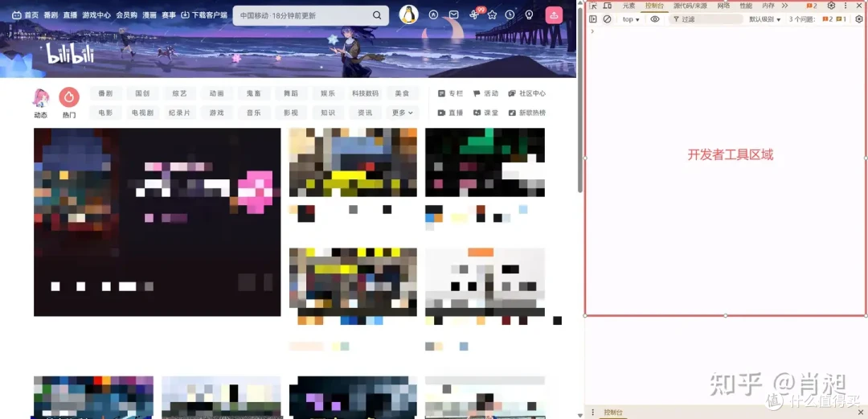The width and height of the screenshot is (868, 419).
Task: Open the 新歌热榜 link
Action: [x=527, y=113]
